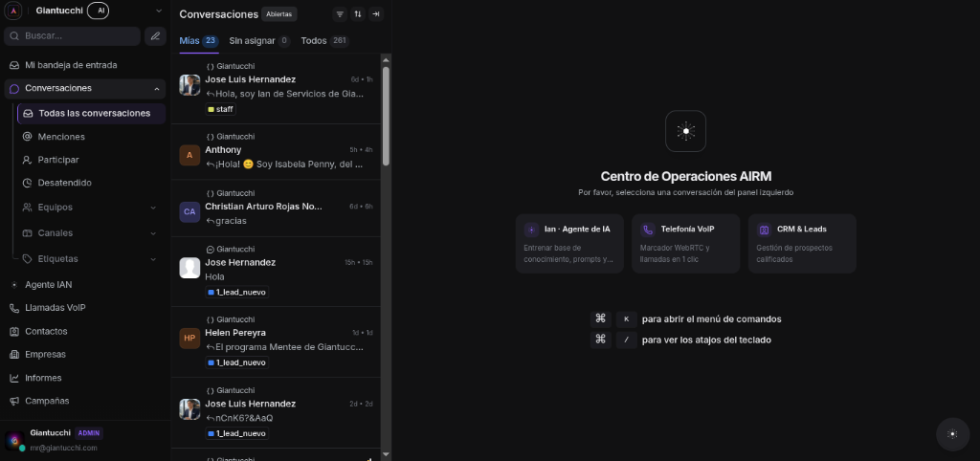Switch to the Mías tab
Screen dimensions: 980x461
199,40
